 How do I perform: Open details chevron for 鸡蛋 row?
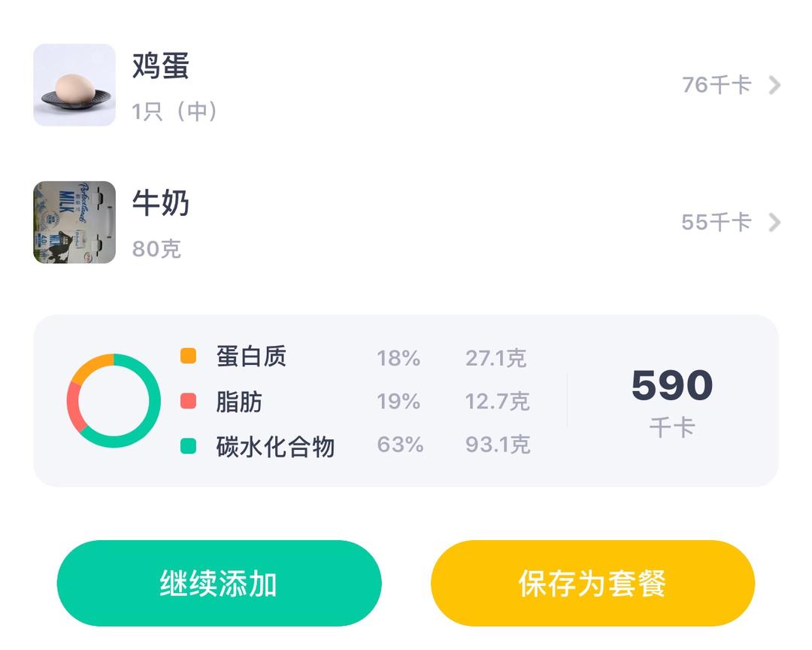click(x=774, y=85)
